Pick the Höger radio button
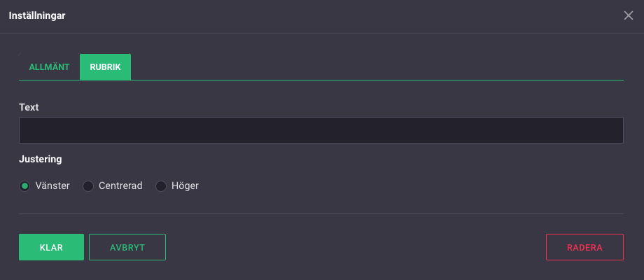This screenshot has height=280, width=644. pos(161,186)
